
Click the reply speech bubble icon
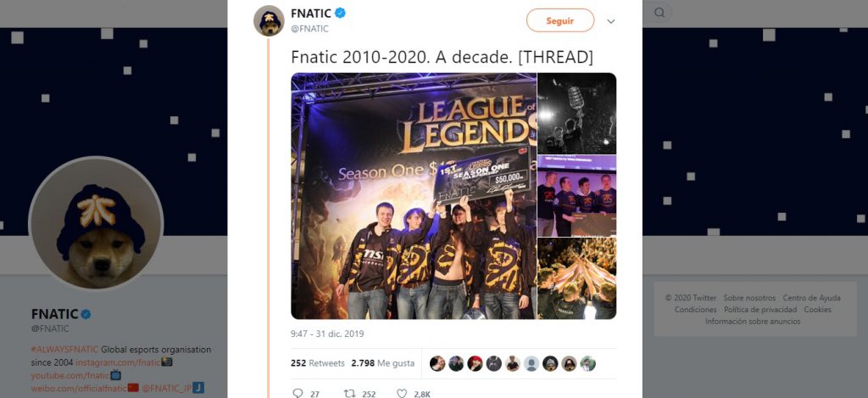tap(298, 394)
